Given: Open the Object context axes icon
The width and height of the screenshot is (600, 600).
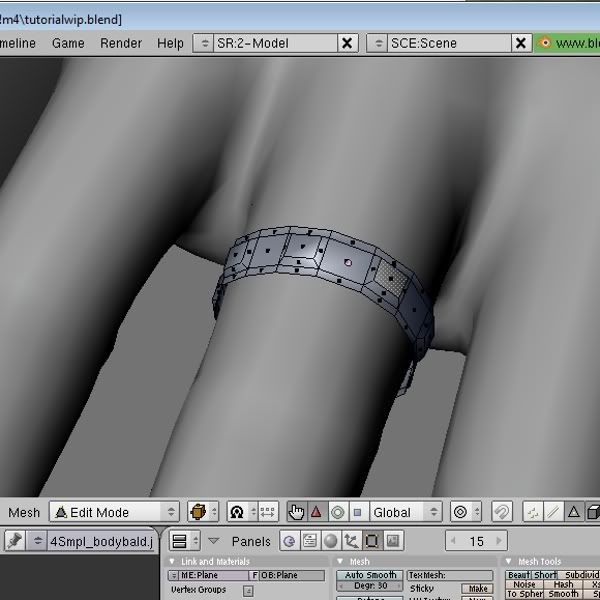Looking at the screenshot, I should tap(351, 541).
